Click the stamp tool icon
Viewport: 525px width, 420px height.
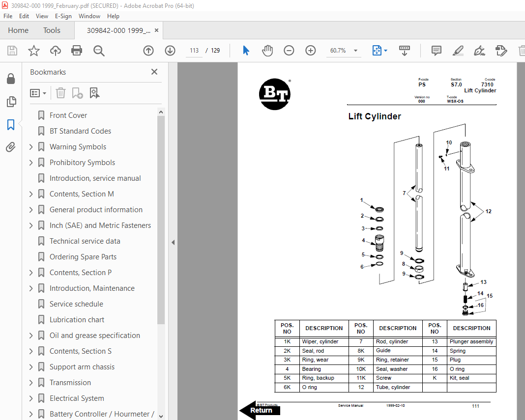(501, 51)
